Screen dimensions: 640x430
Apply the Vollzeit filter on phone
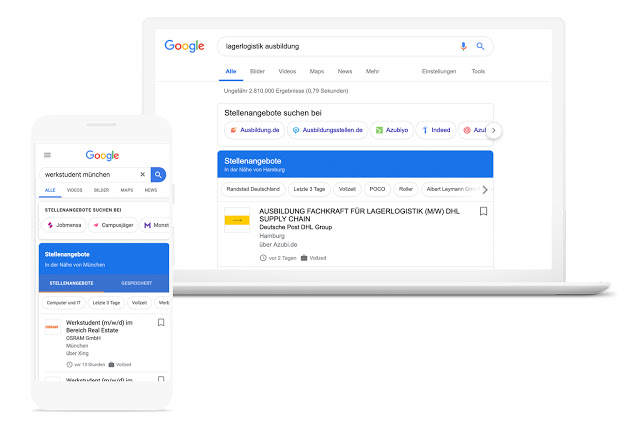pyautogui.click(x=139, y=303)
